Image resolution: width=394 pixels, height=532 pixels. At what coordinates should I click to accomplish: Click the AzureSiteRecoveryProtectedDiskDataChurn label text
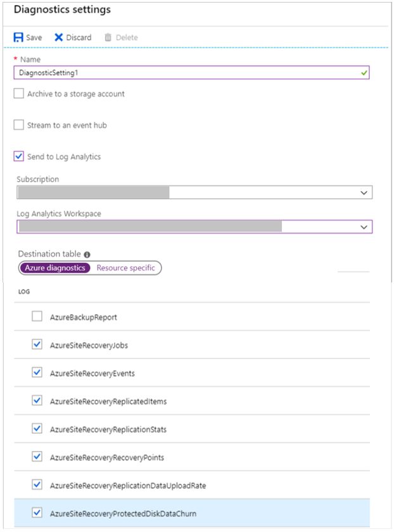(x=123, y=514)
